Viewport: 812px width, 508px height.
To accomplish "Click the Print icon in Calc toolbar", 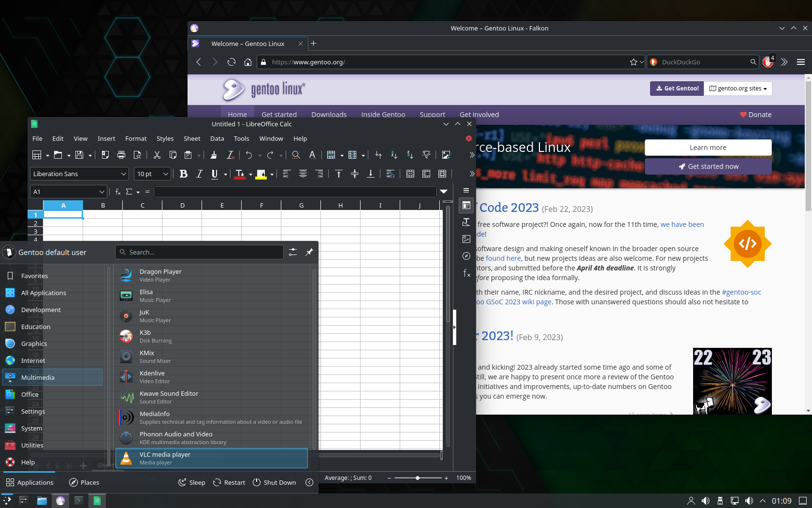I will pos(121,155).
